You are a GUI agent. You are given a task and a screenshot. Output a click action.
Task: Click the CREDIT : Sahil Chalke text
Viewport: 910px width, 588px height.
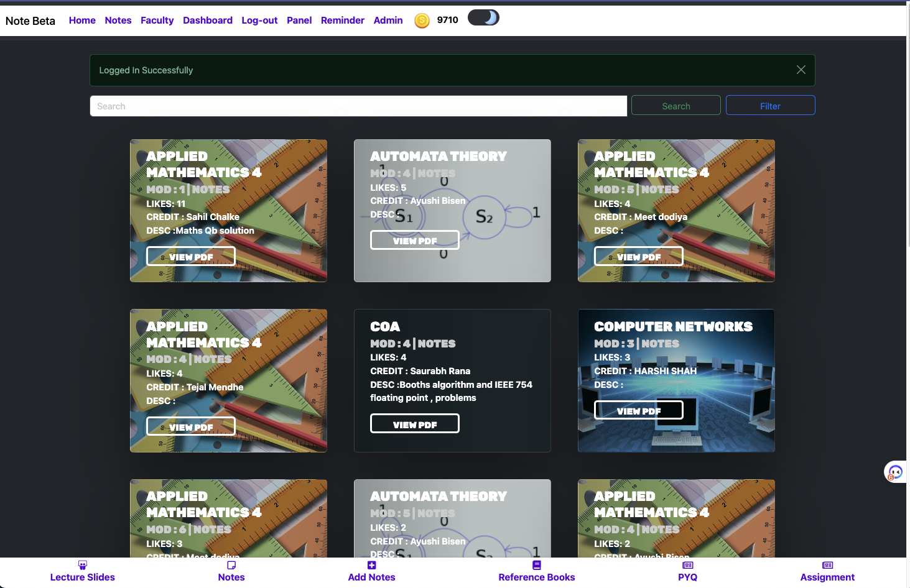(193, 217)
